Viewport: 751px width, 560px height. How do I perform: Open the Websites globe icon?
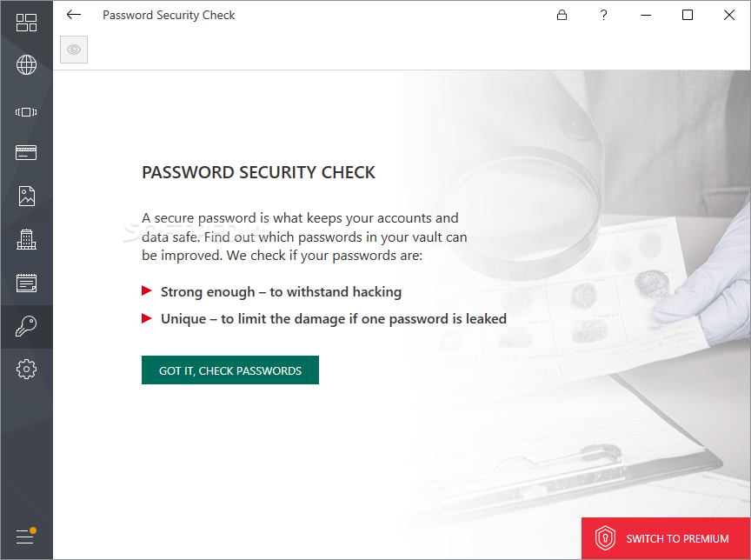(x=26, y=64)
